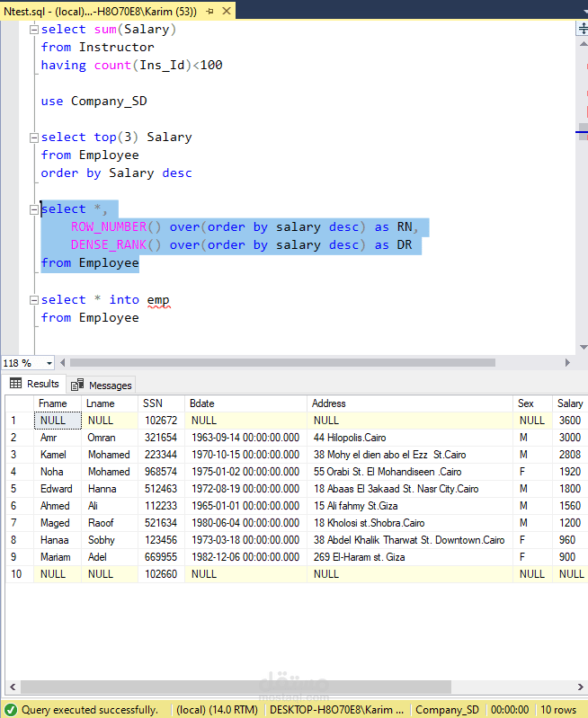Click the underlined word 'emp' in editor
588x718 pixels.
158,300
